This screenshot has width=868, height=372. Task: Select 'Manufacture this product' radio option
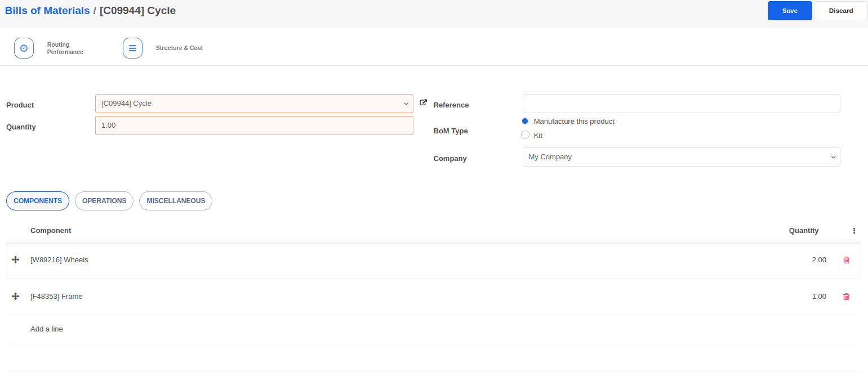click(525, 121)
